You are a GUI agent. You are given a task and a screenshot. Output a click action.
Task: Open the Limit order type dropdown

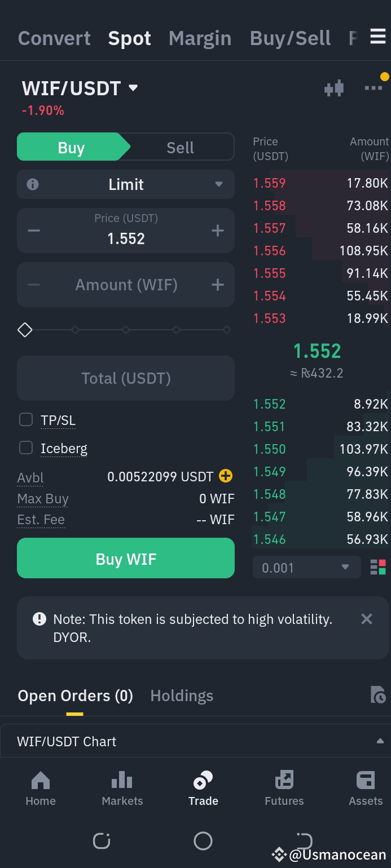[x=125, y=184]
